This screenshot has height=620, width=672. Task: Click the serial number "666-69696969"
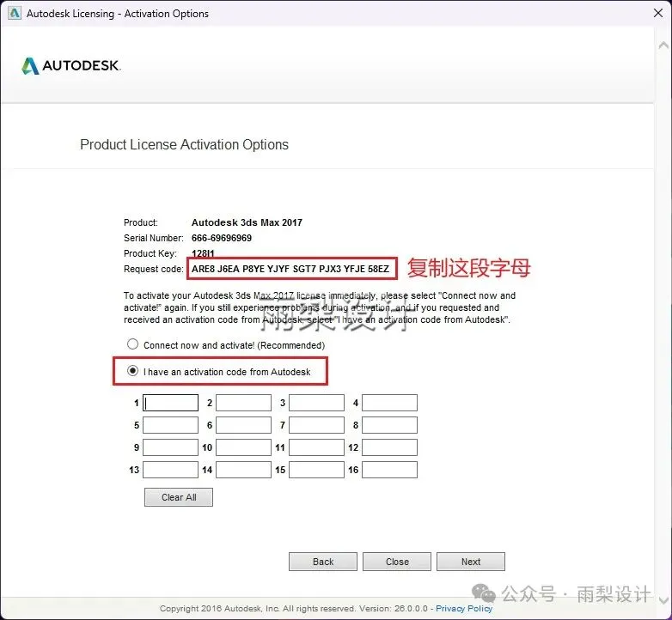(222, 238)
